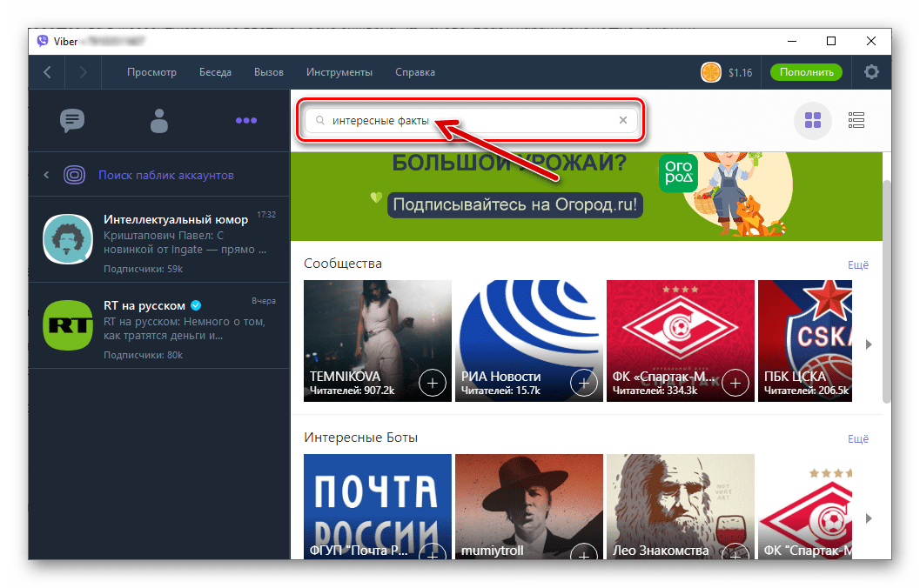This screenshot has height=588, width=920.
Task: Open the More three-dots tab
Action: (246, 121)
